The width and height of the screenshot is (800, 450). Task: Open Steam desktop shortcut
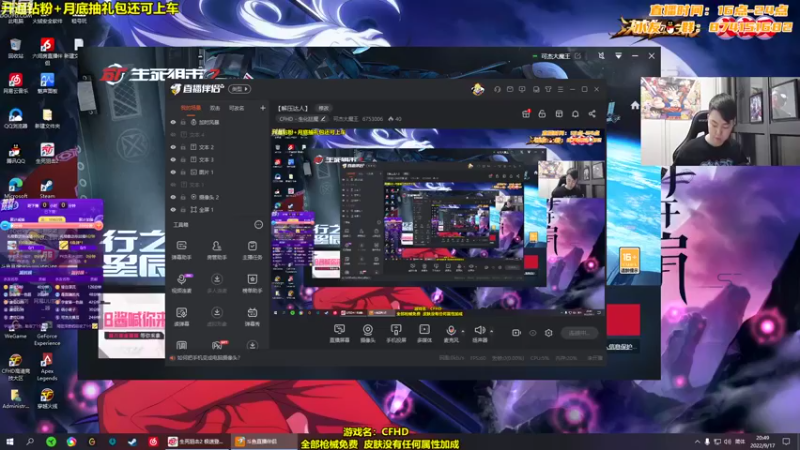(47, 188)
